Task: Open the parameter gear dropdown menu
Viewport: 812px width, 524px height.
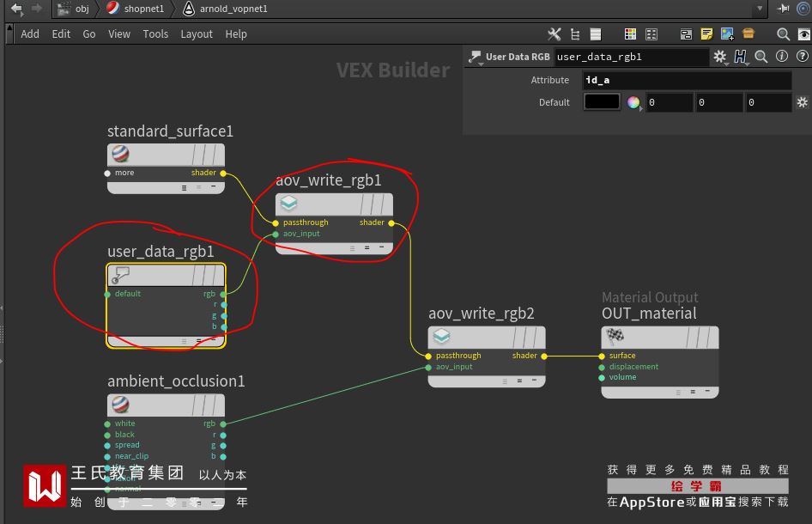Action: point(720,57)
